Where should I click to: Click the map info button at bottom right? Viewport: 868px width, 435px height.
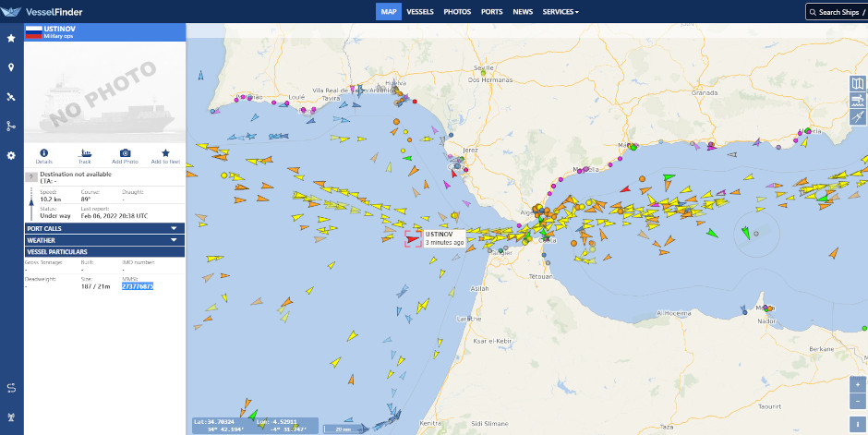click(858, 425)
